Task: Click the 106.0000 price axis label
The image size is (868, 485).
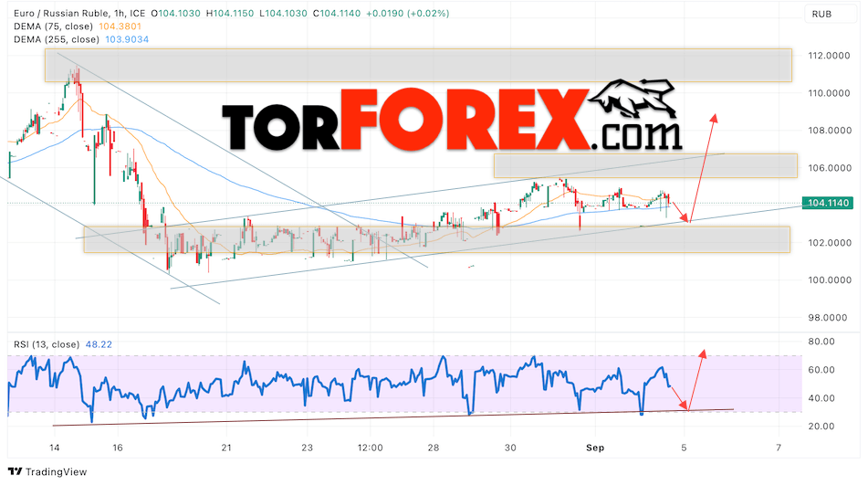Action: tap(830, 168)
